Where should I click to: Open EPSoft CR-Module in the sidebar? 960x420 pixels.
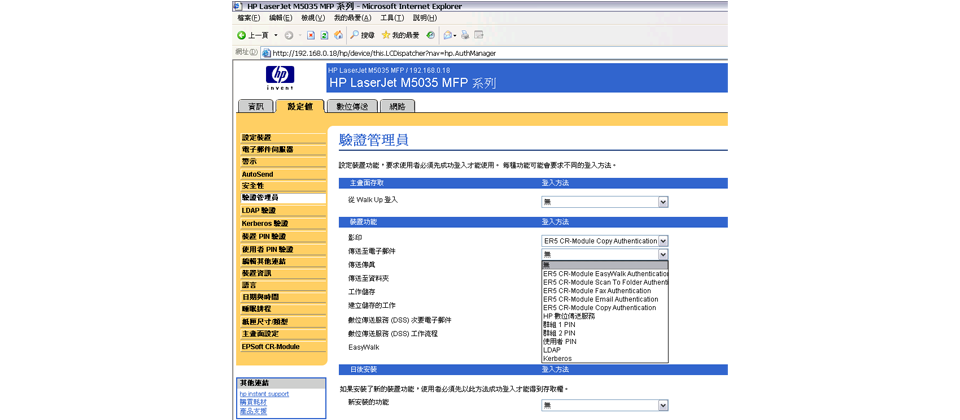[283, 347]
